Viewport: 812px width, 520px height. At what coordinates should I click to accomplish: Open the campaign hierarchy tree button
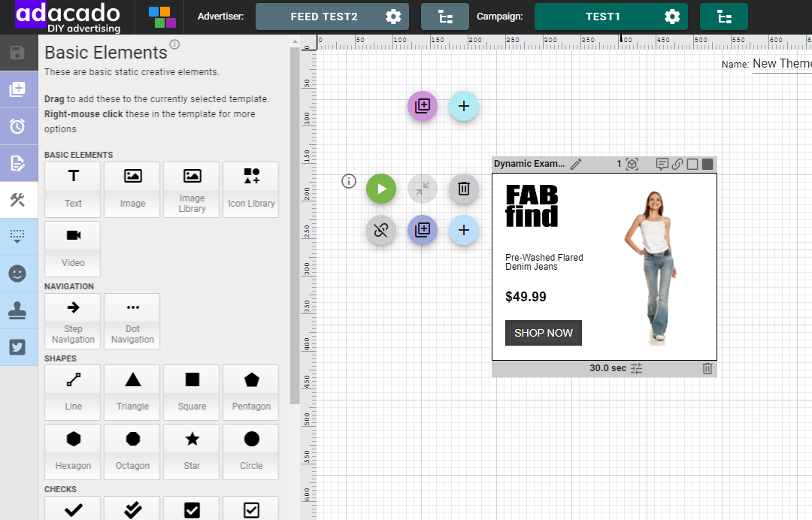pyautogui.click(x=724, y=17)
